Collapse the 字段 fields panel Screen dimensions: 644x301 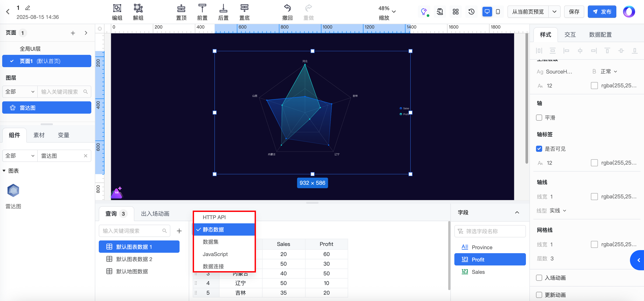click(x=517, y=213)
